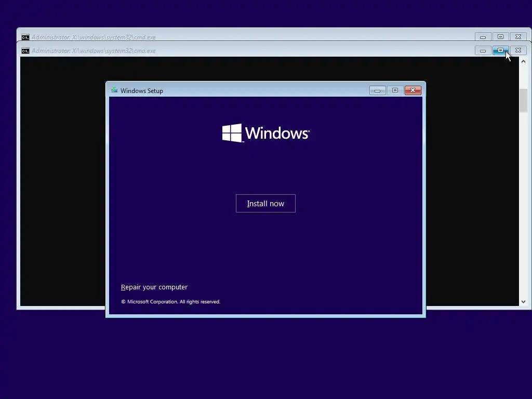
Task: Click the cmd scrollbar down arrow
Action: [x=523, y=302]
